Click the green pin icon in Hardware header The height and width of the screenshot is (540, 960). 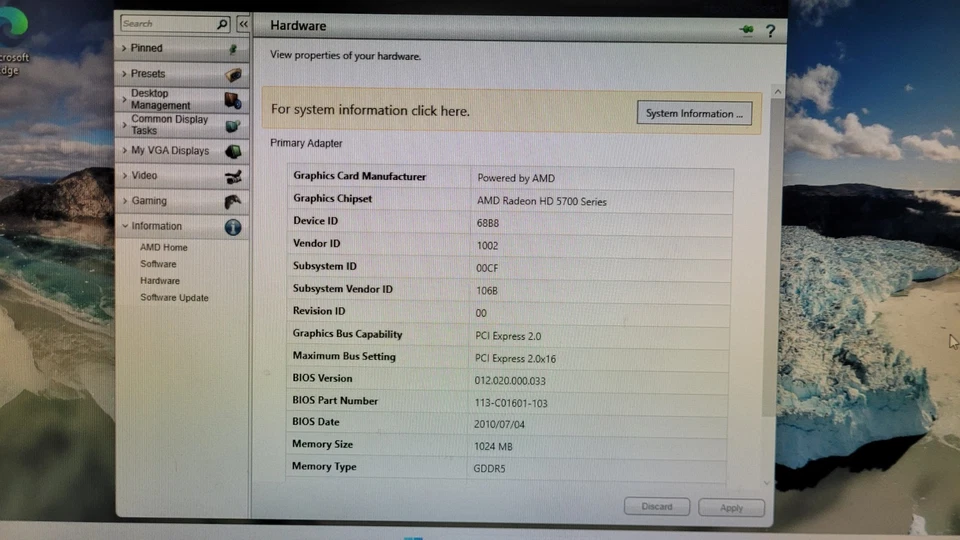click(x=746, y=29)
